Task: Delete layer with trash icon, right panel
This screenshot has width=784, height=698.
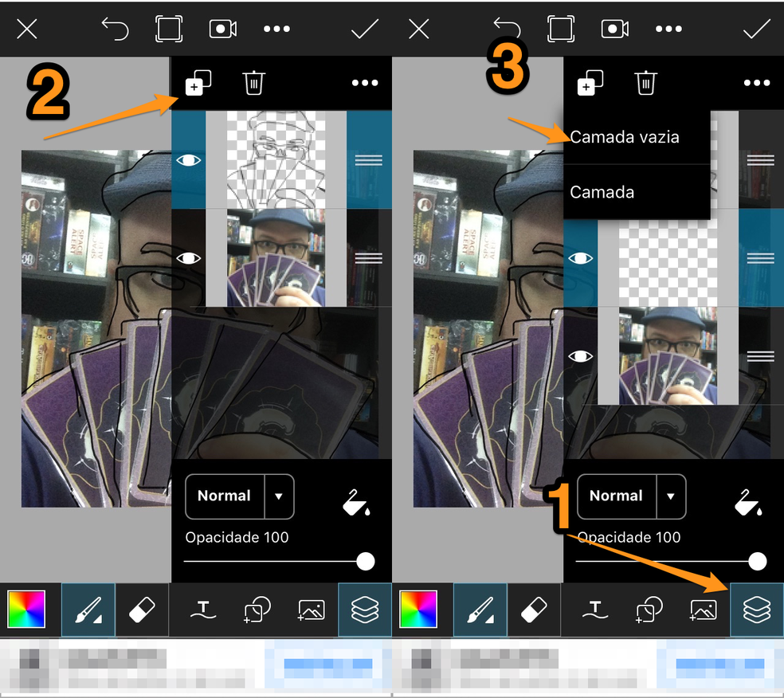Action: click(x=646, y=83)
